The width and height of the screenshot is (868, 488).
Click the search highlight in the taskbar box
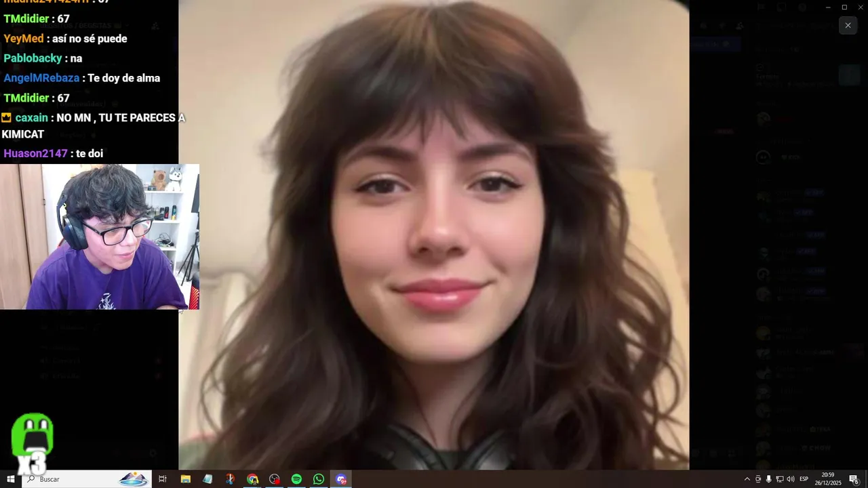pyautogui.click(x=134, y=479)
